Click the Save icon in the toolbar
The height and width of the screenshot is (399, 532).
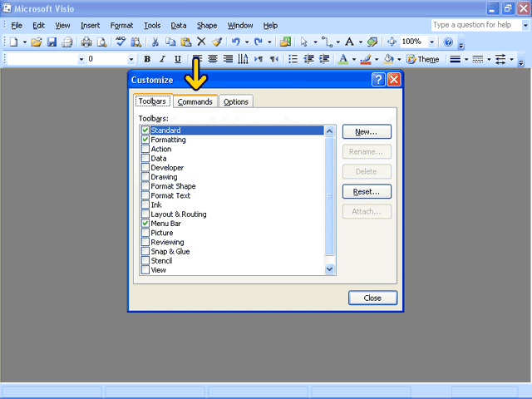point(52,42)
